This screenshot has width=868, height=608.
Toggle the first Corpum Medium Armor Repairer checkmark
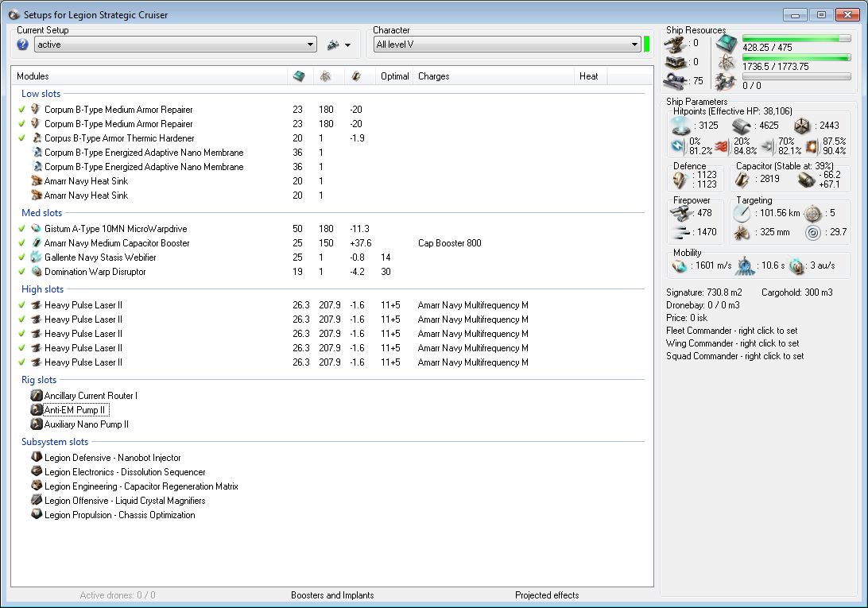pos(21,110)
